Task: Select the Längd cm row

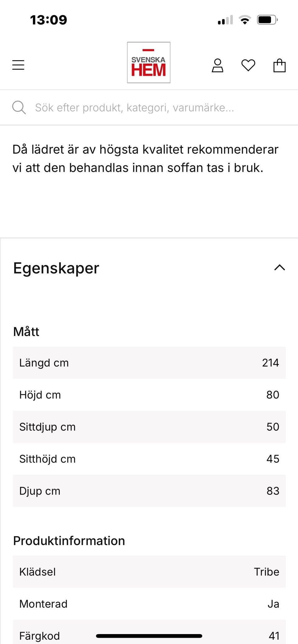Action: tap(149, 363)
